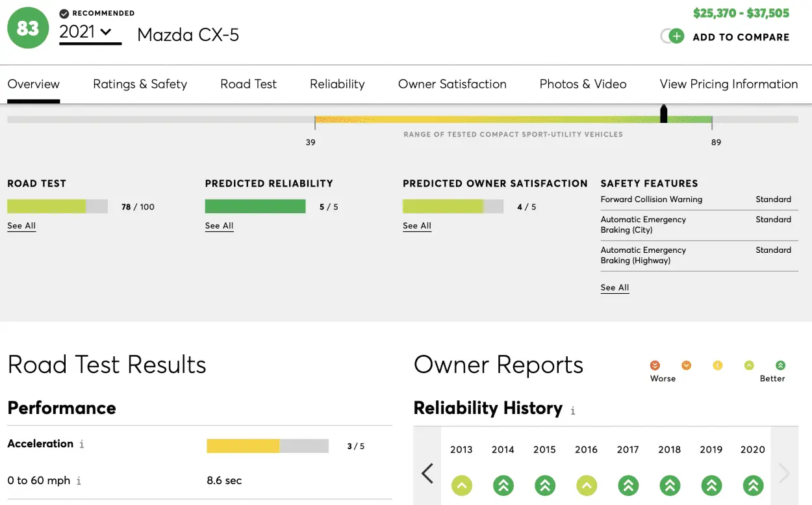Click Automatic Emergency Braking (City) row
This screenshot has width=812, height=505.
tap(699, 225)
